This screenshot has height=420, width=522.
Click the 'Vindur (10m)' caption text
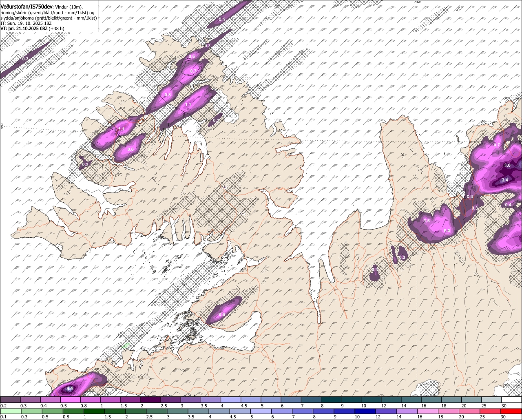(x=69, y=7)
